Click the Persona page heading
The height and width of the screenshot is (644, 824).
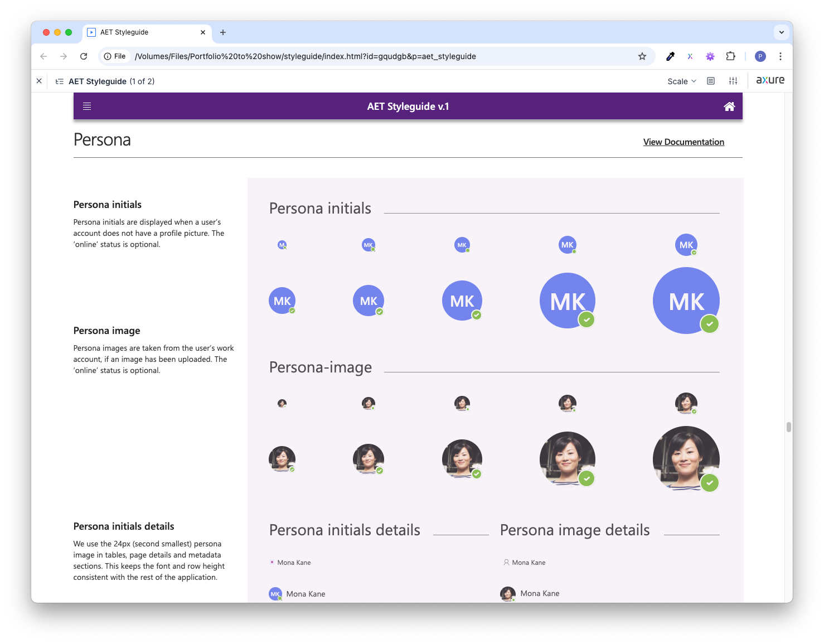point(102,139)
